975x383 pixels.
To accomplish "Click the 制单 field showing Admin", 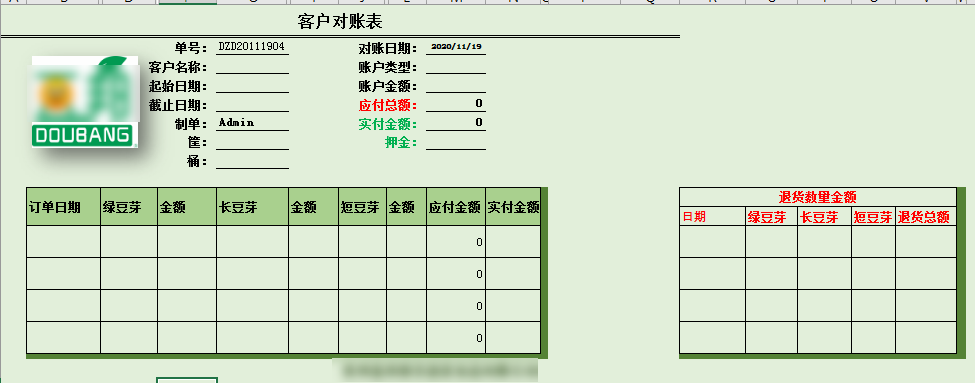I will click(x=252, y=123).
